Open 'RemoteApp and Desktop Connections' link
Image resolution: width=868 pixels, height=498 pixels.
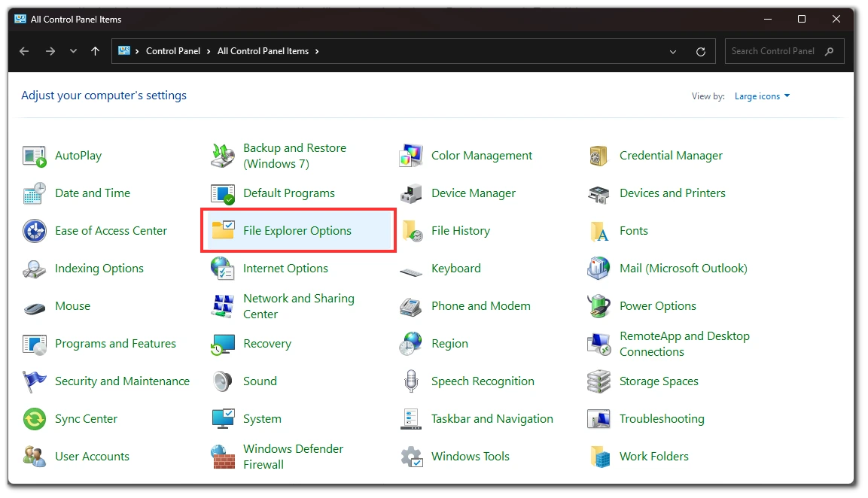pyautogui.click(x=685, y=345)
